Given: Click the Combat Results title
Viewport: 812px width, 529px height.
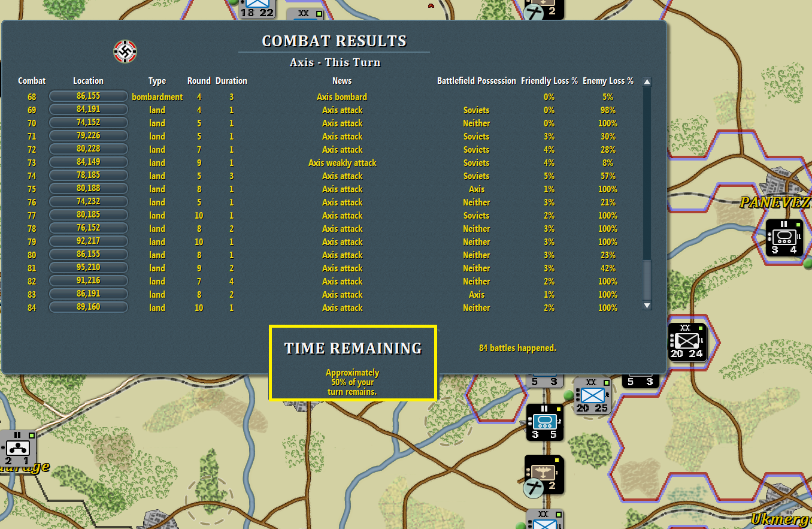Looking at the screenshot, I should (x=334, y=41).
